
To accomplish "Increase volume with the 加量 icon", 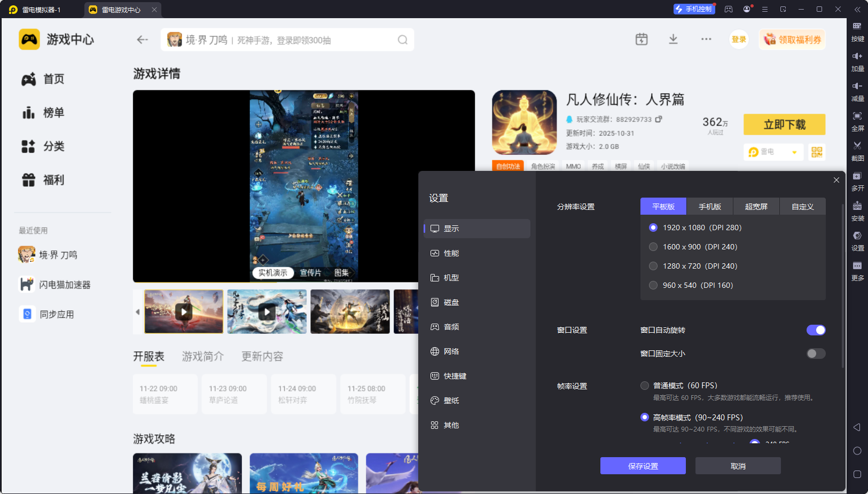I will click(857, 61).
